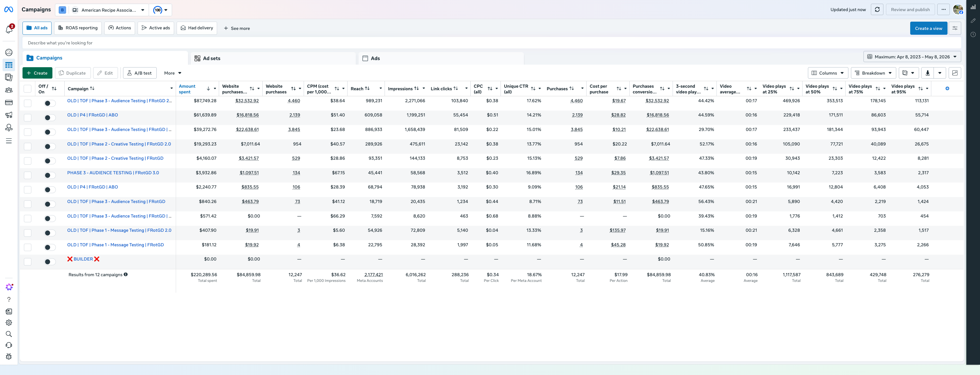Viewport: 980px width, 375px height.
Task: Open the Breakdown dropdown
Action: point(873,73)
